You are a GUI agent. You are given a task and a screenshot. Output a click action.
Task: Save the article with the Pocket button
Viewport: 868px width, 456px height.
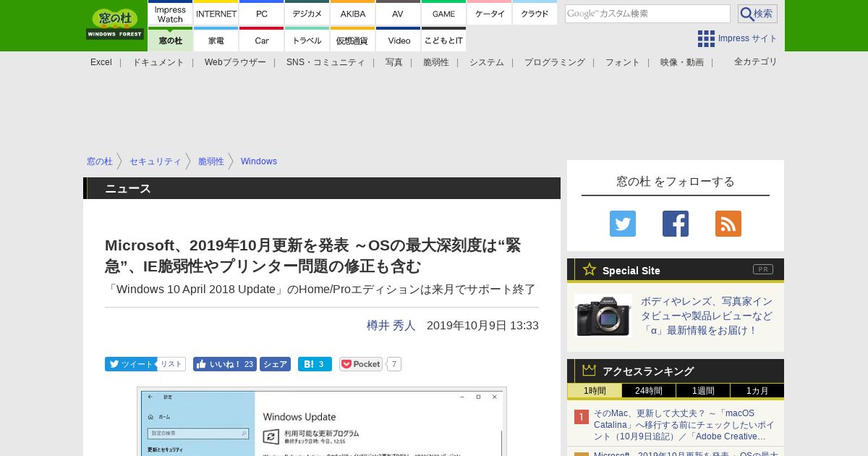[361, 364]
